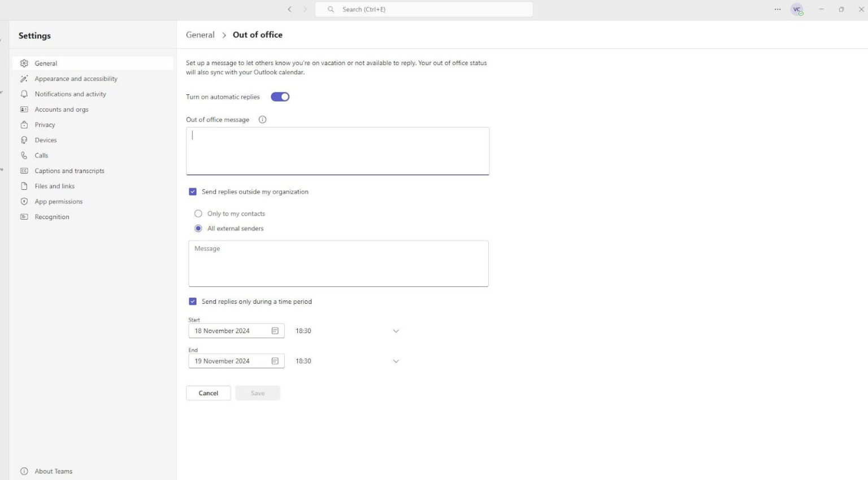Viewport: 868px width, 480px height.
Task: Click the Cancel button
Action: click(x=208, y=392)
